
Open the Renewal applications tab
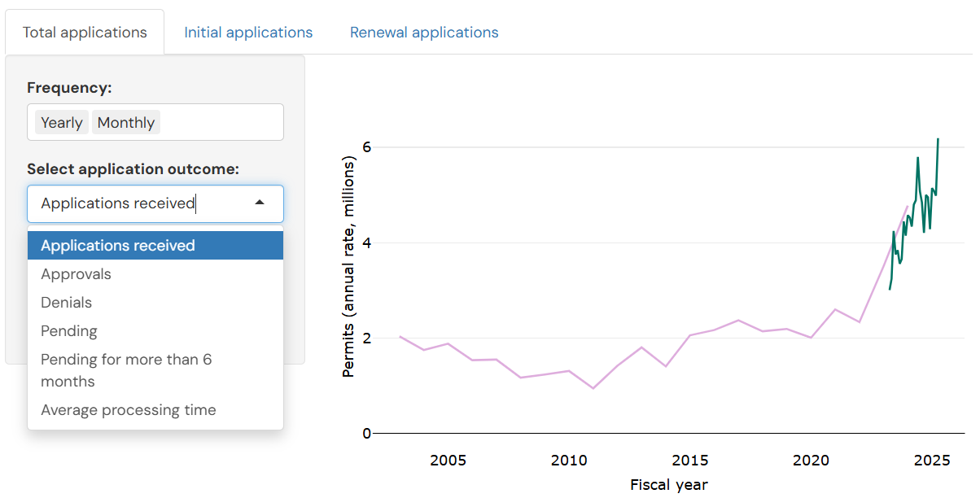coord(424,33)
